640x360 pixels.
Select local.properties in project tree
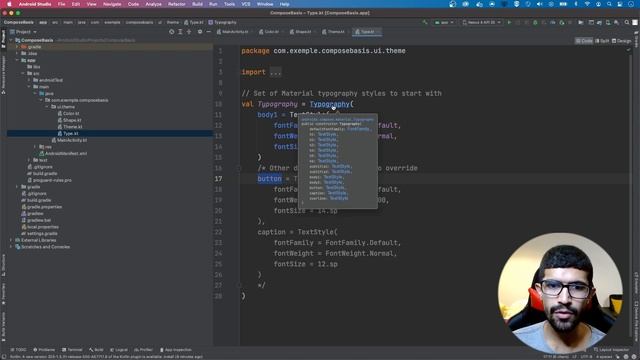point(40,227)
